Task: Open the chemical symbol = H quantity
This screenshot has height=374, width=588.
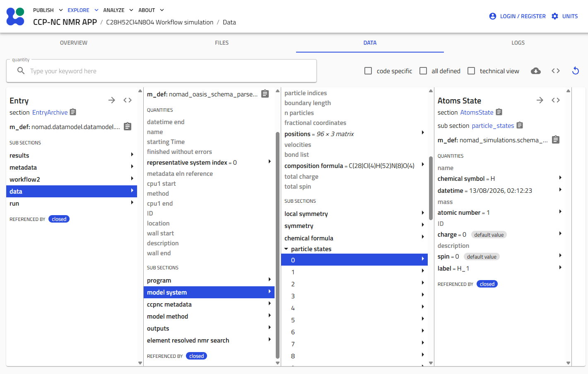Action: [x=500, y=178]
